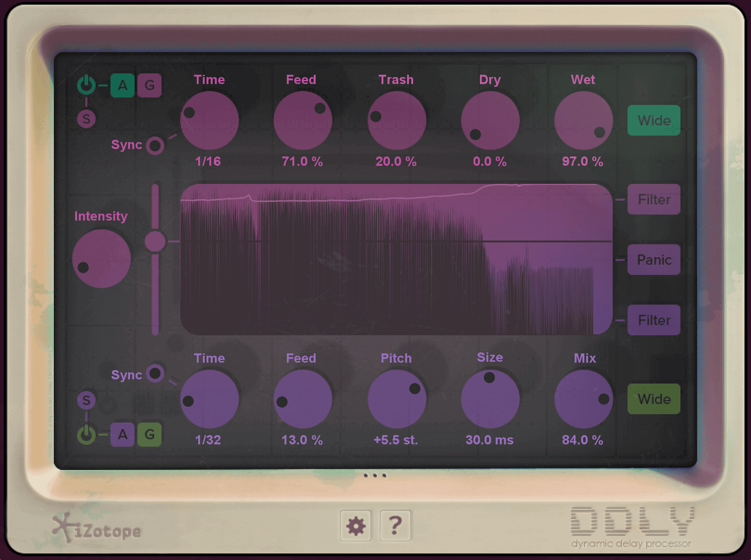Click the Pitch knob

tap(396, 399)
